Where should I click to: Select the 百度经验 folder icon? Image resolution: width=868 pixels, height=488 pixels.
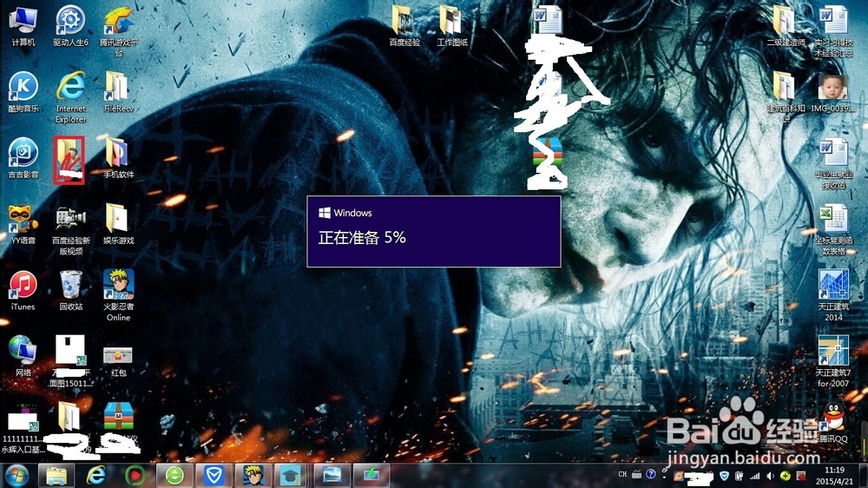[404, 26]
